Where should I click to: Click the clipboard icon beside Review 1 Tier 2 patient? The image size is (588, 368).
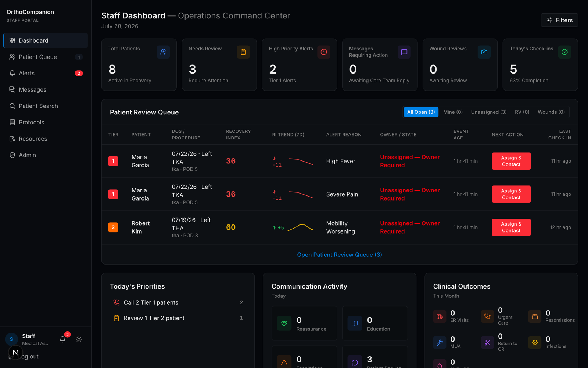(x=116, y=318)
